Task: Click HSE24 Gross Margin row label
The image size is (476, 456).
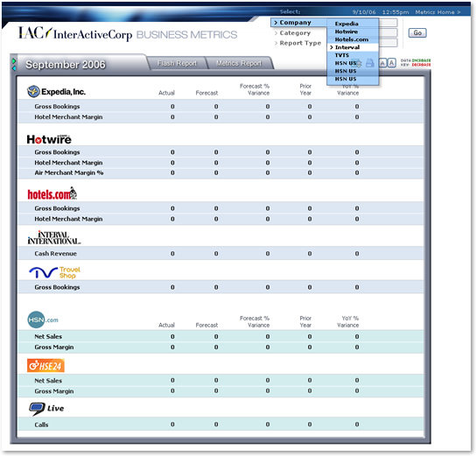Action: tap(54, 391)
